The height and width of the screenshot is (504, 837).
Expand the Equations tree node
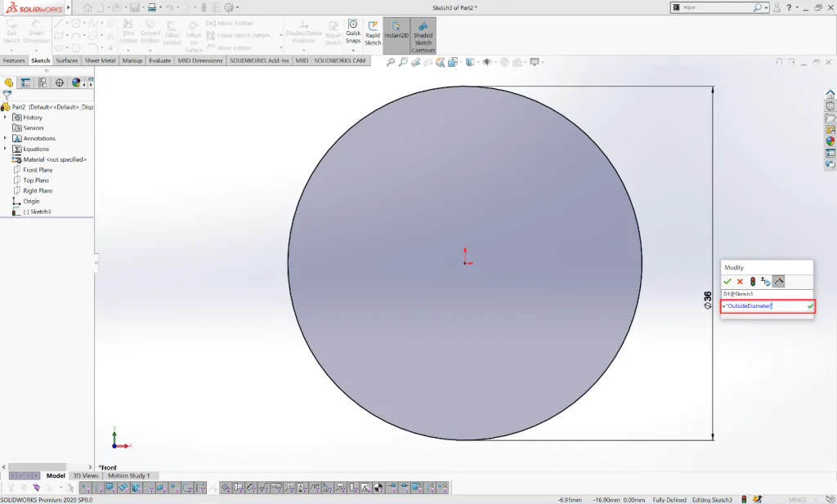6,149
